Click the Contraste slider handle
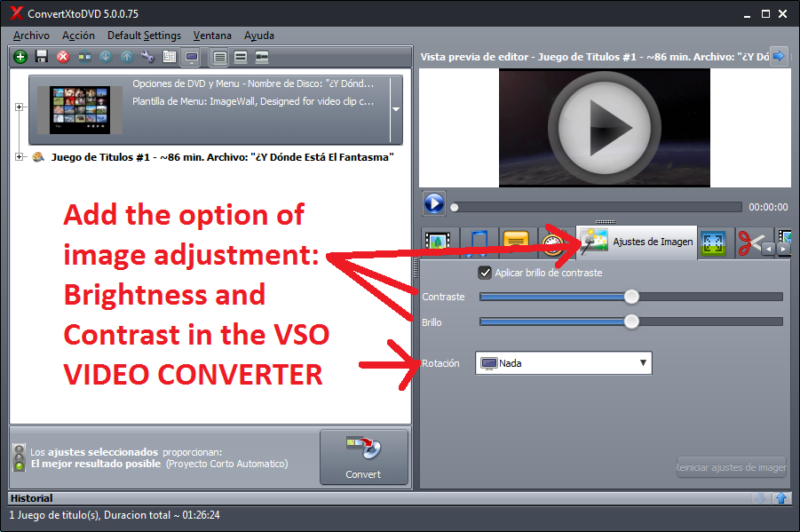Image resolution: width=800 pixels, height=532 pixels. pyautogui.click(x=631, y=297)
